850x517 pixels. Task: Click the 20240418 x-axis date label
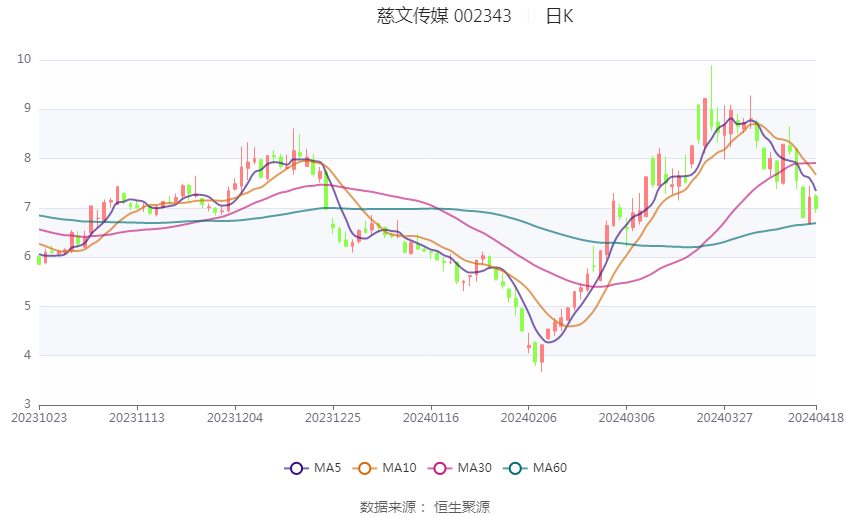point(816,418)
